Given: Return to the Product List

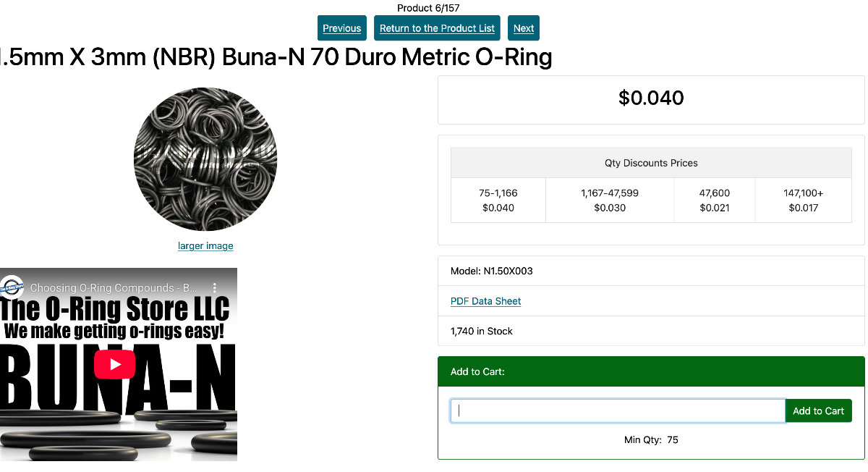Looking at the screenshot, I should [x=437, y=28].
